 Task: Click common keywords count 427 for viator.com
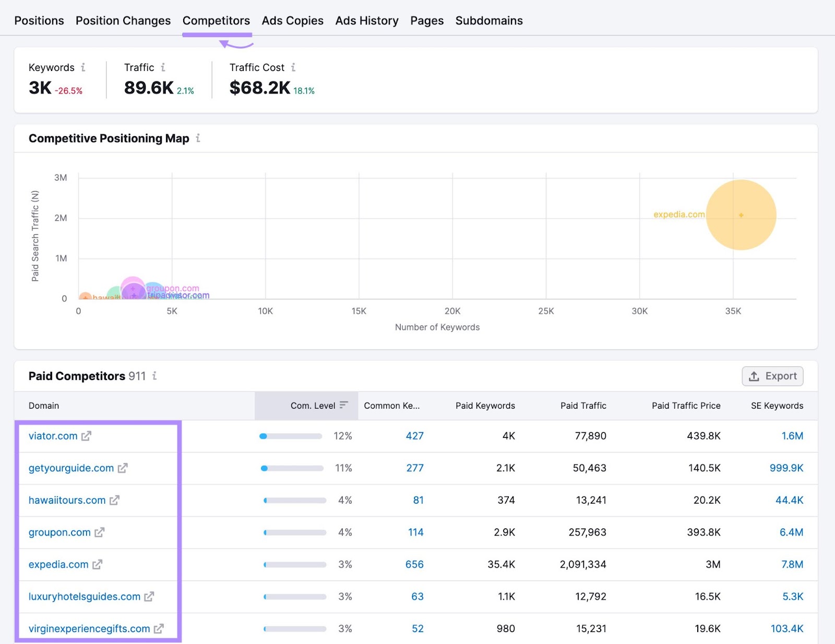(x=415, y=436)
